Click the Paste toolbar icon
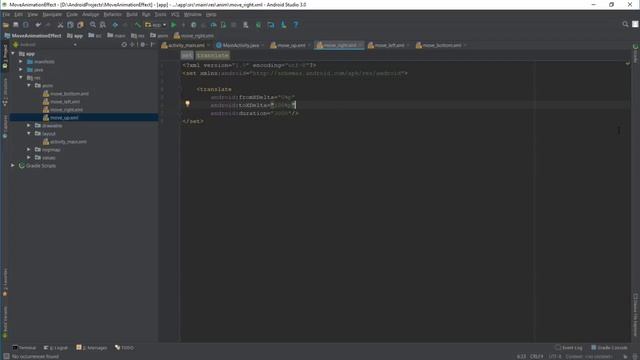Screen dimensions: 640x360 [80, 25]
